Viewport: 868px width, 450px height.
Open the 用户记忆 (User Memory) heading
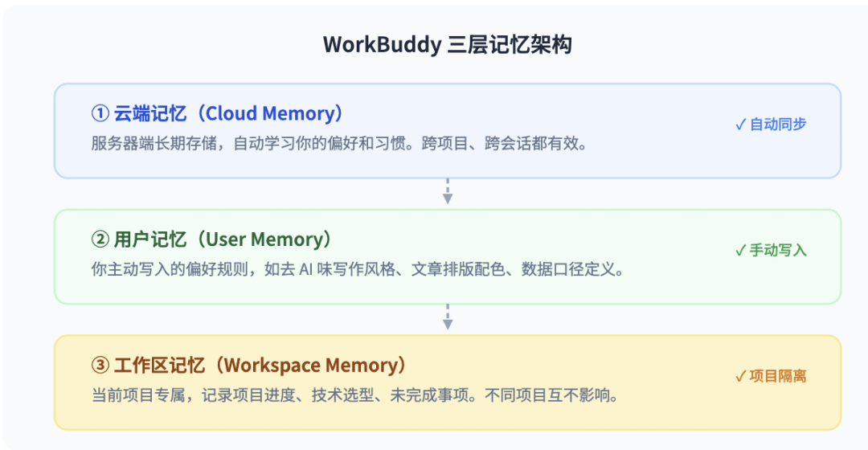(x=223, y=239)
